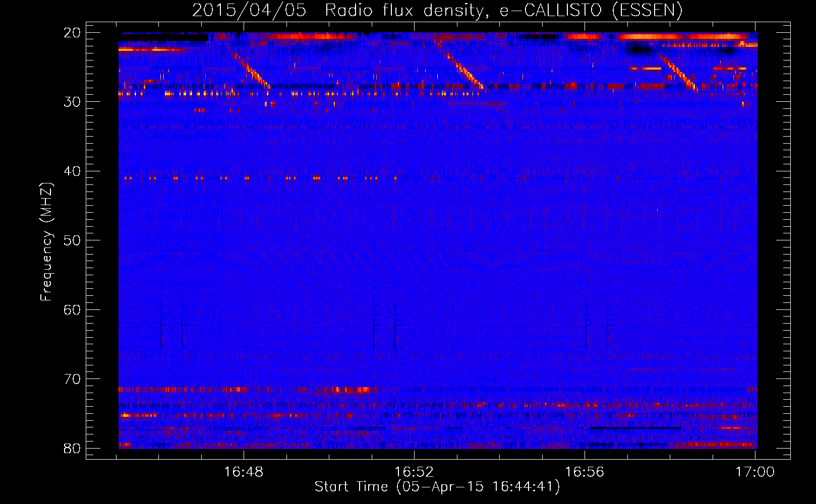Click the 'Frequency (MHZ)' axis label
This screenshot has width=816, height=504.
(46, 242)
